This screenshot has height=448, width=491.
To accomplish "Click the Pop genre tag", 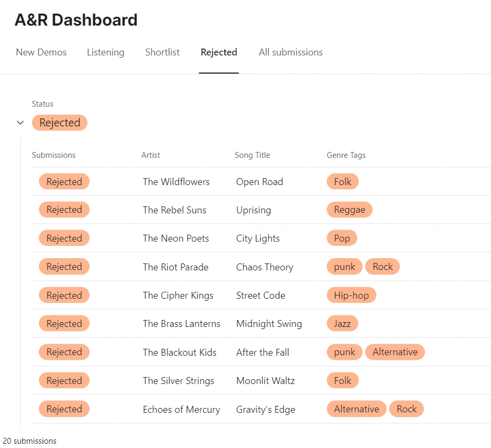I will [x=342, y=238].
